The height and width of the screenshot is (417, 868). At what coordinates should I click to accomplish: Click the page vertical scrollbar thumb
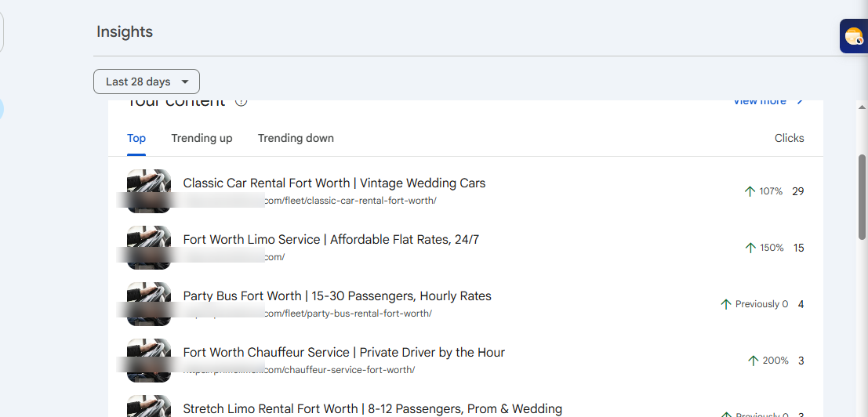tap(863, 198)
